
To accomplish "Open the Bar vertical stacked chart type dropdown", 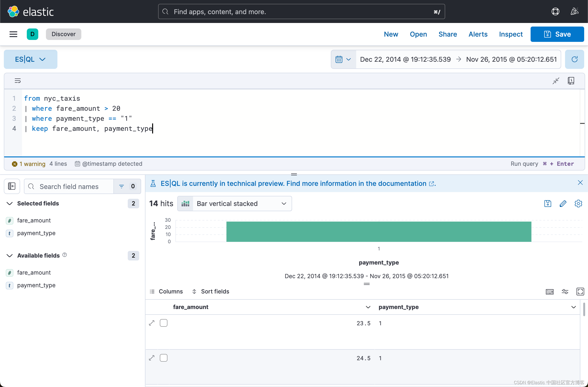I will (283, 204).
